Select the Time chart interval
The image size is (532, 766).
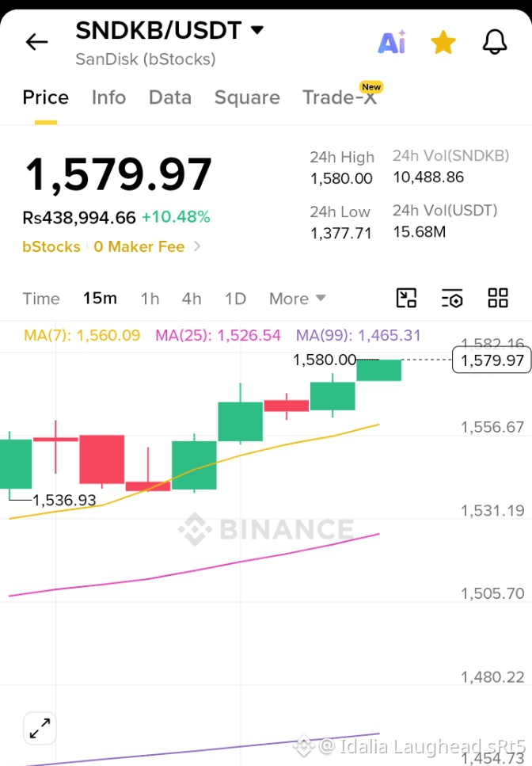click(x=41, y=299)
